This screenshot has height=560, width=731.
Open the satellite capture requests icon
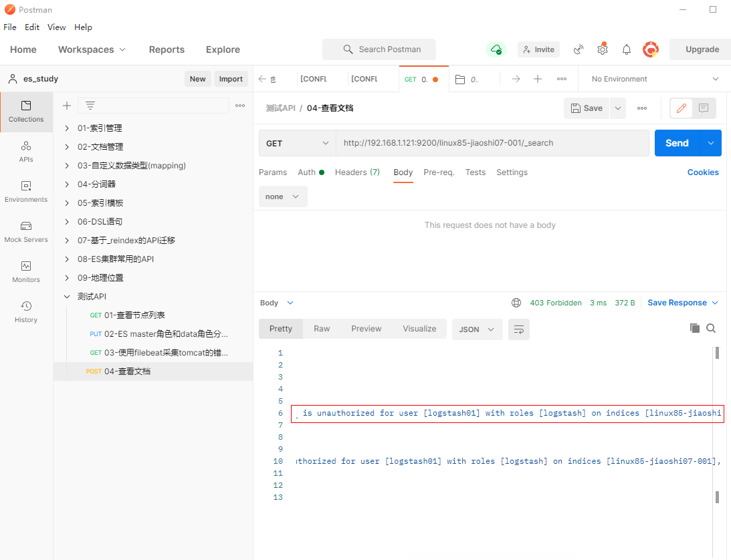tap(579, 49)
